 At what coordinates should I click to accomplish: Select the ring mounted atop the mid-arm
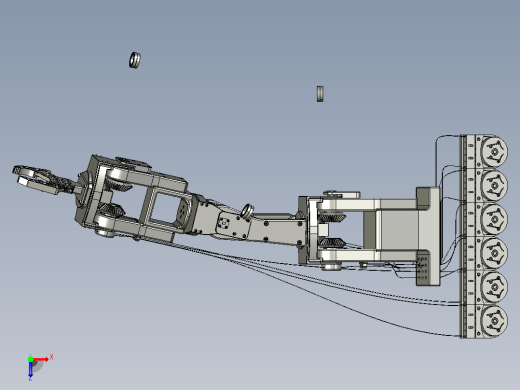(x=247, y=211)
